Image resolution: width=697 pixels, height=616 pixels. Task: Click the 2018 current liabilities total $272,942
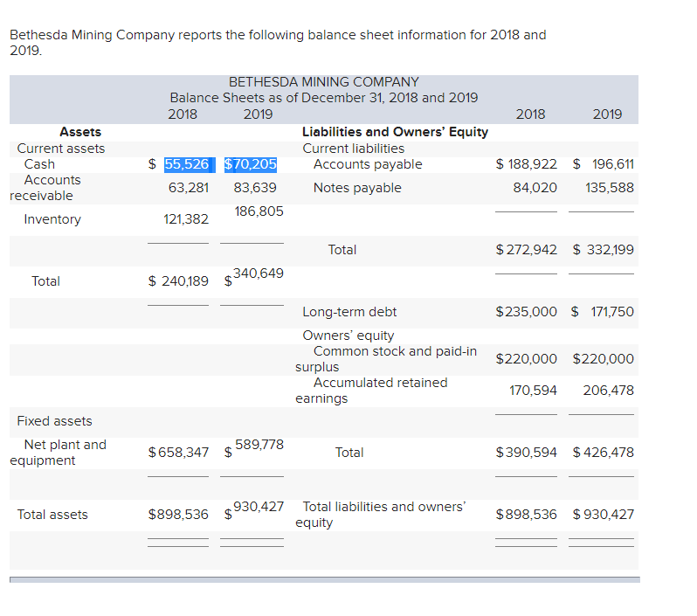click(x=526, y=250)
